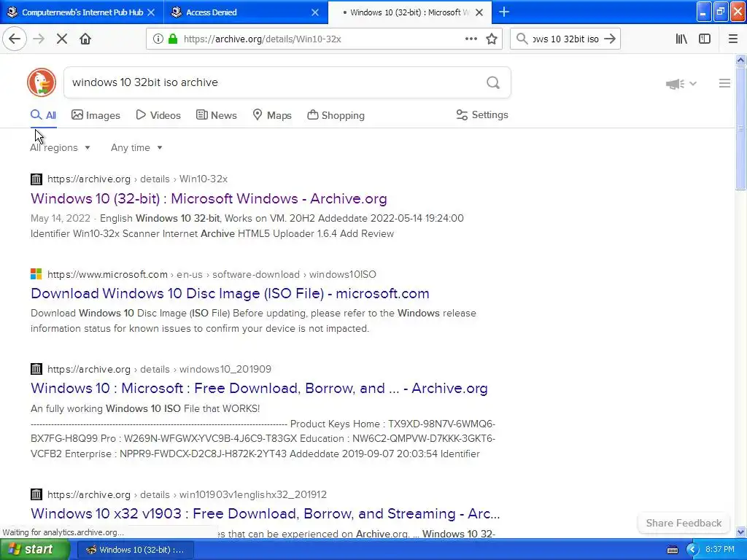
Task: Open the Library bookmarks icon
Action: coord(681,39)
